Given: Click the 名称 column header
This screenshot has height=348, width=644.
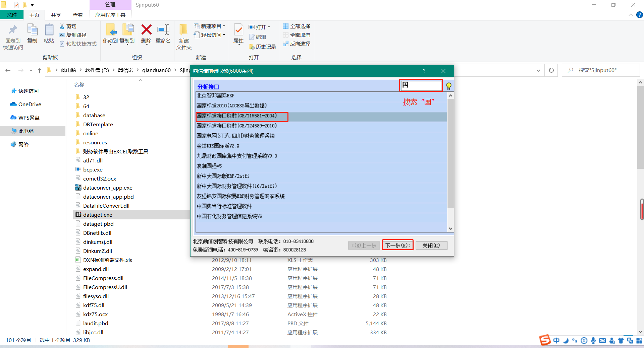Looking at the screenshot, I should click(79, 85).
